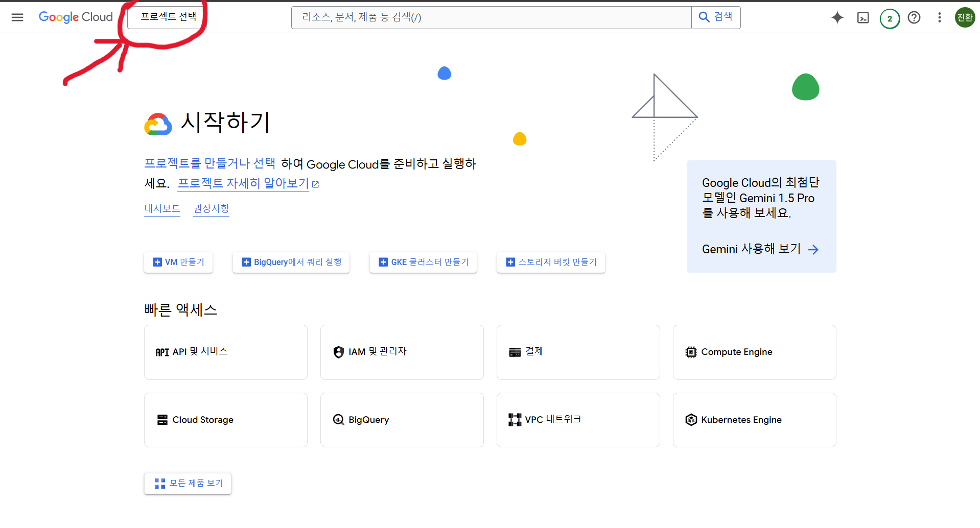Open the help question mark icon
Screen dimensions: 980x528
914,17
